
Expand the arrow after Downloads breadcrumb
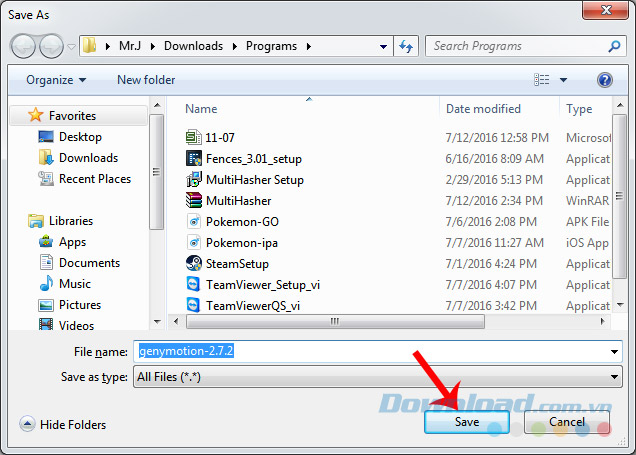tap(234, 46)
